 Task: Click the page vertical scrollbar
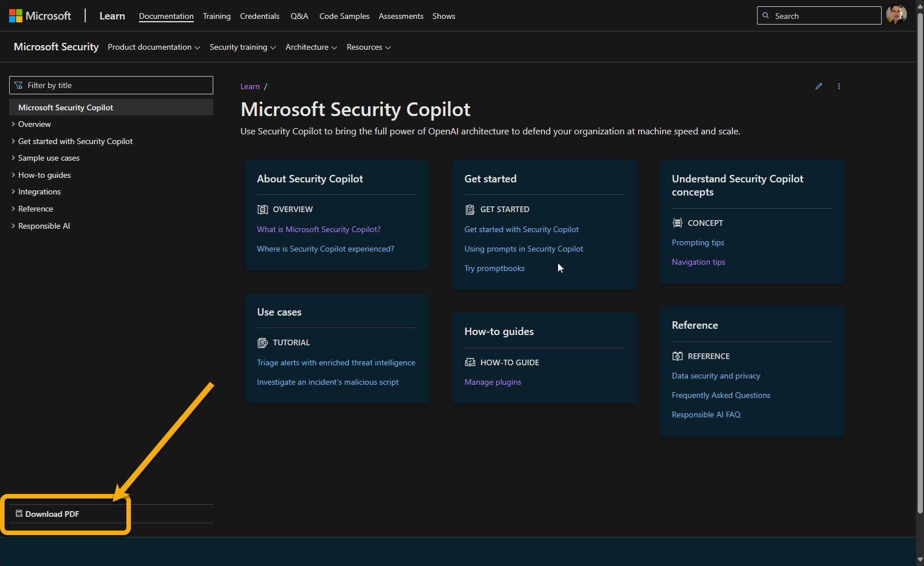pos(920,263)
